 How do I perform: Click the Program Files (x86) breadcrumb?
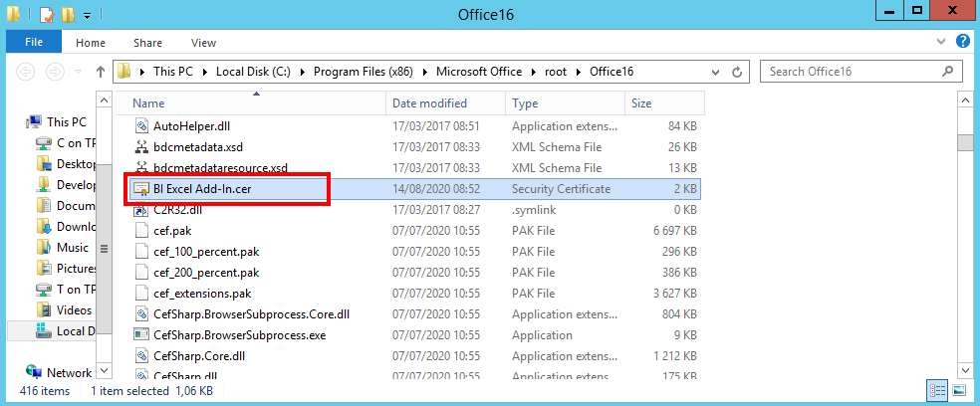click(367, 72)
